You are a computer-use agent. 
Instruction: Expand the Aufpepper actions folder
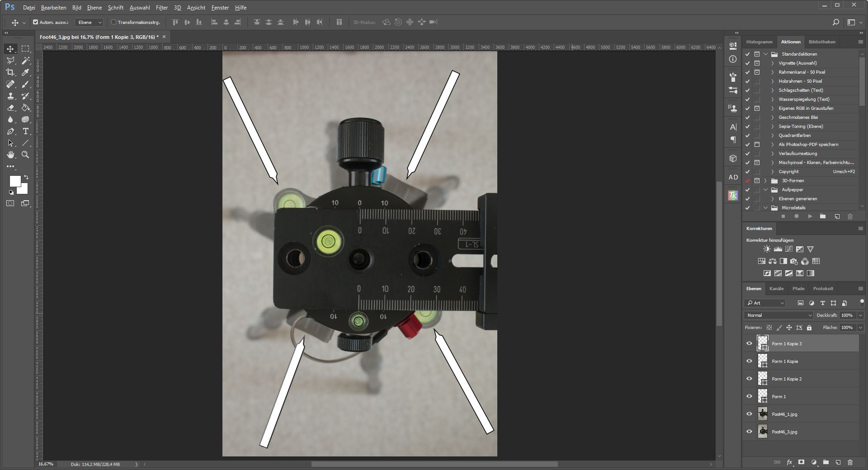pos(766,190)
